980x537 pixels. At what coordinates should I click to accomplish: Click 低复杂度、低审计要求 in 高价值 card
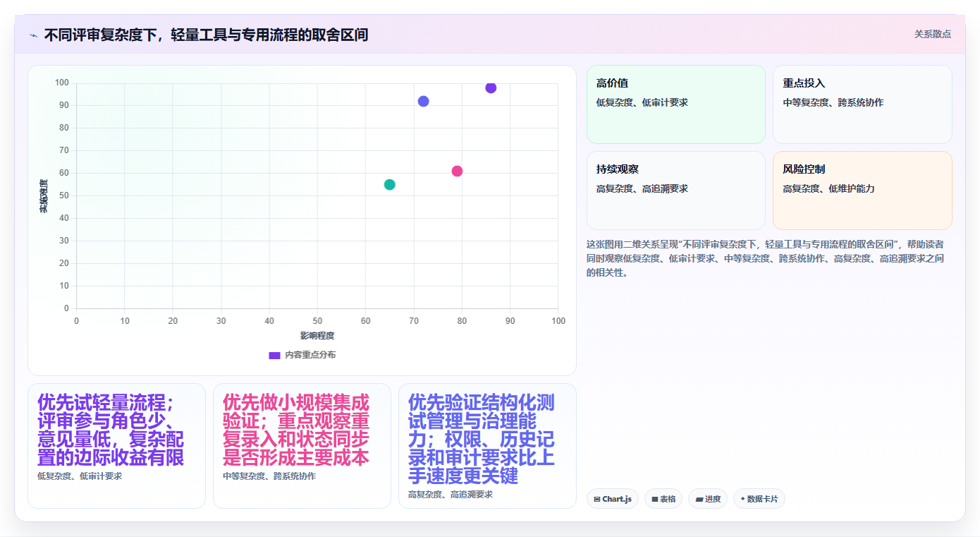[x=642, y=103]
